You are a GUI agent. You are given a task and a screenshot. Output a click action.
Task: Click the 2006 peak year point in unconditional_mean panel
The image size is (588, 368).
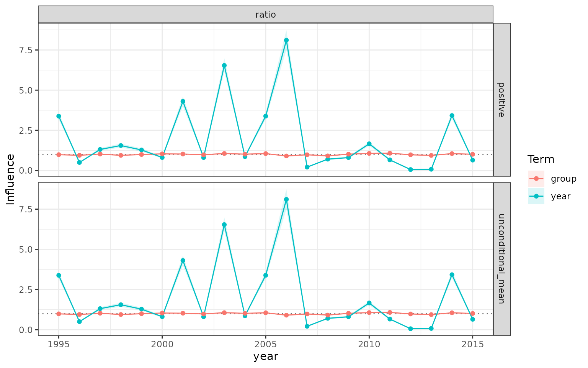(286, 199)
